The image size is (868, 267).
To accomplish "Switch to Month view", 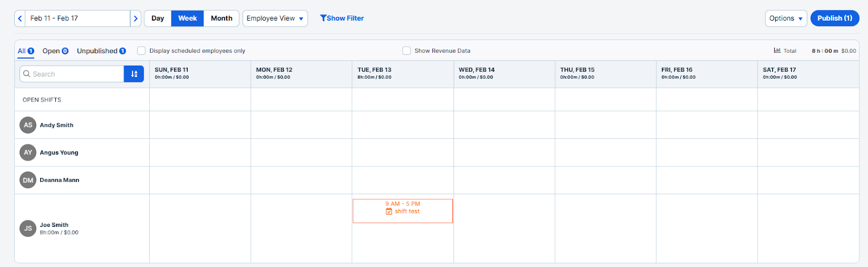I will click(x=221, y=18).
